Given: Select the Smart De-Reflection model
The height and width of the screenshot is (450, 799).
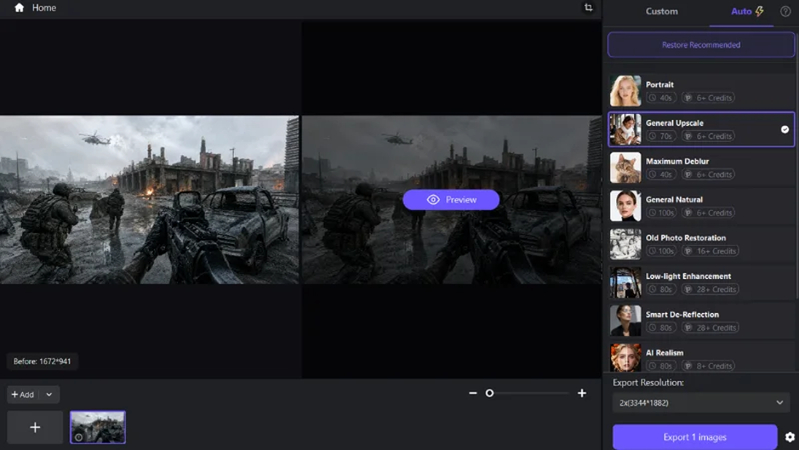Looking at the screenshot, I should pyautogui.click(x=701, y=321).
